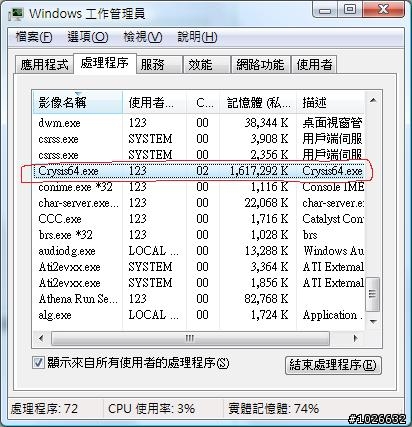Click the Task Manager title bar icon
Image resolution: width=412 pixels, height=427 pixels.
(x=16, y=14)
